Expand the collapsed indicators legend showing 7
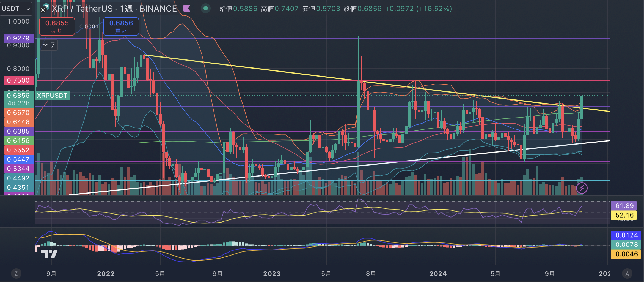Viewport: 644px width, 282px height. 49,45
